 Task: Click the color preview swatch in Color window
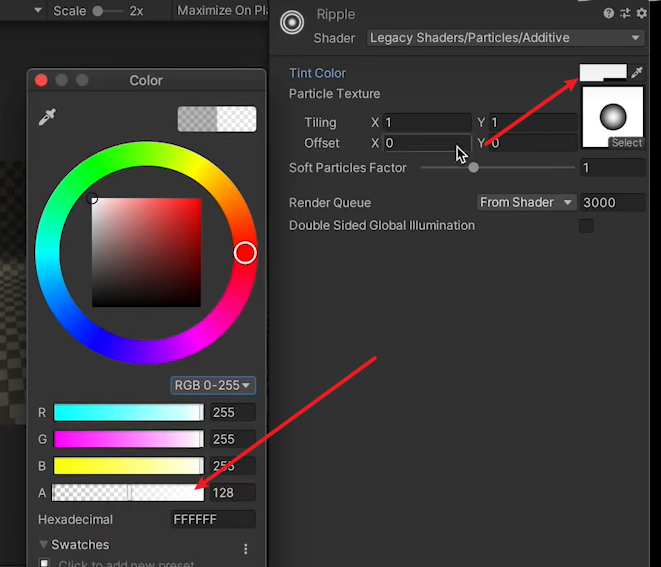click(217, 119)
